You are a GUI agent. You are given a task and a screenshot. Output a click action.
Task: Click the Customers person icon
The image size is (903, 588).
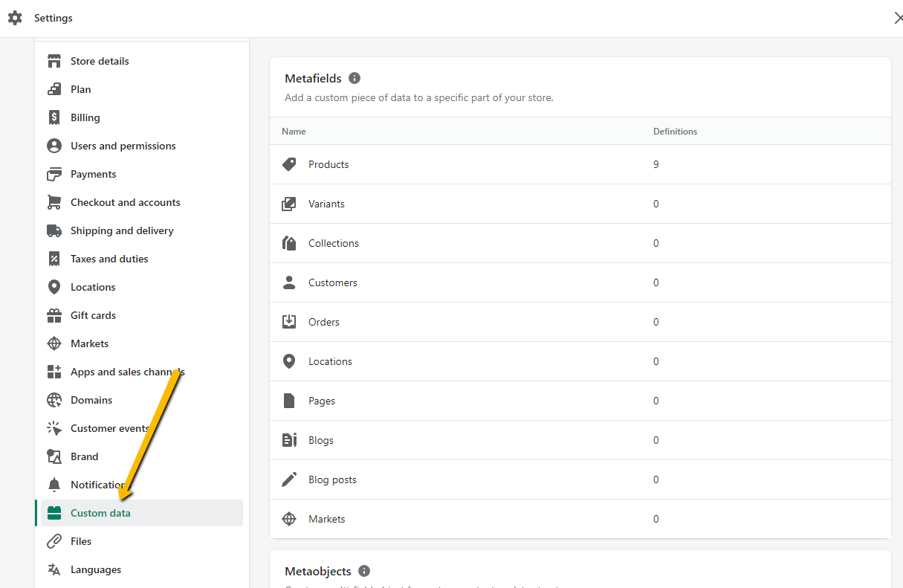pos(289,282)
